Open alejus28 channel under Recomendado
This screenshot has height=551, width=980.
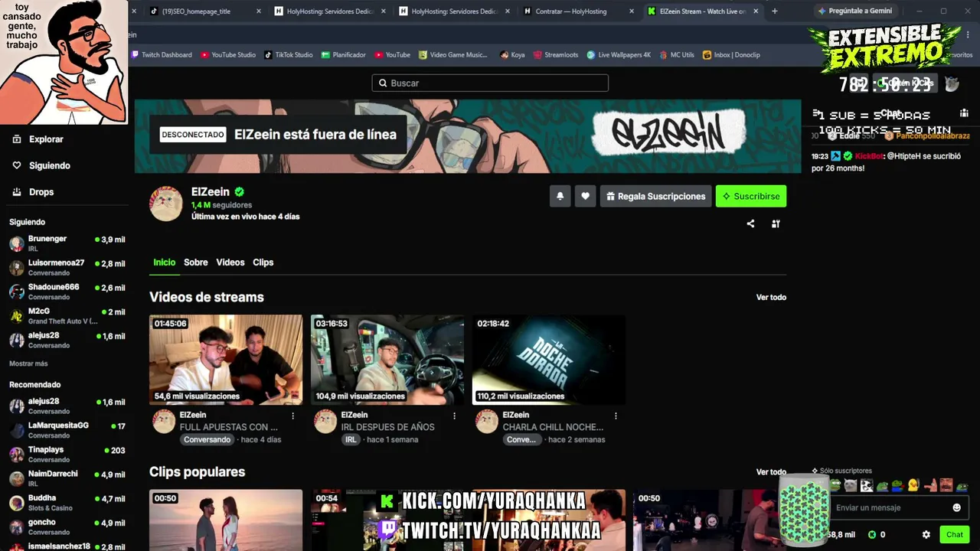tap(67, 406)
